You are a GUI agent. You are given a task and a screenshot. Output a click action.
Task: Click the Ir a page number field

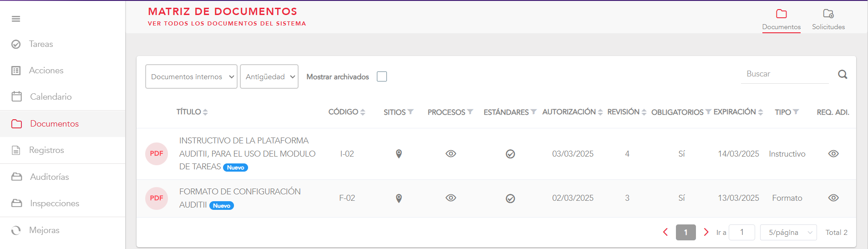pos(741,232)
